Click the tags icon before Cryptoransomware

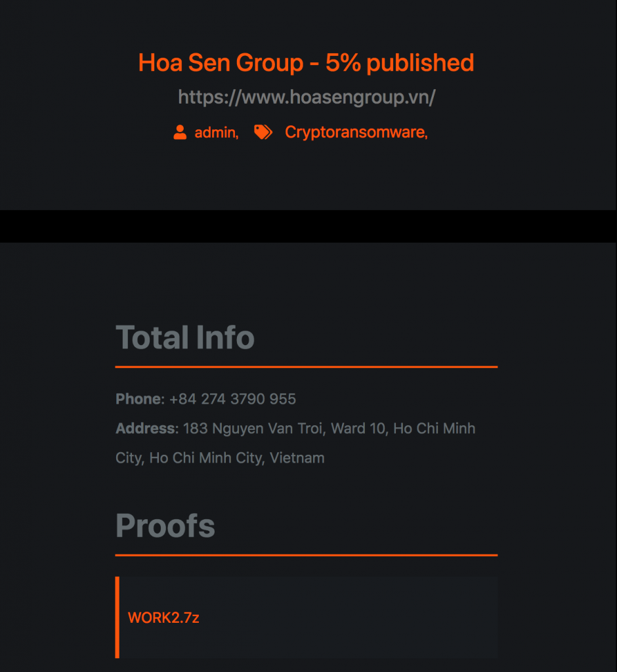263,133
